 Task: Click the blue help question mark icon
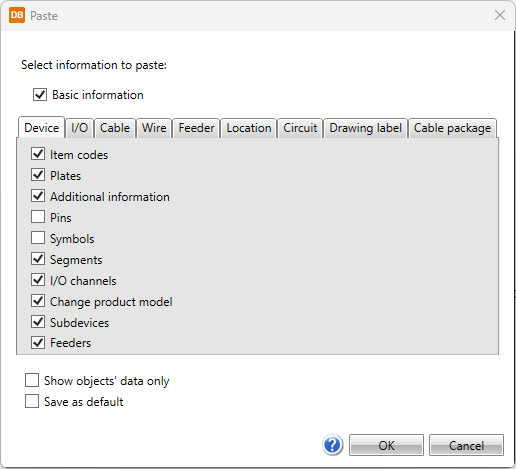332,445
